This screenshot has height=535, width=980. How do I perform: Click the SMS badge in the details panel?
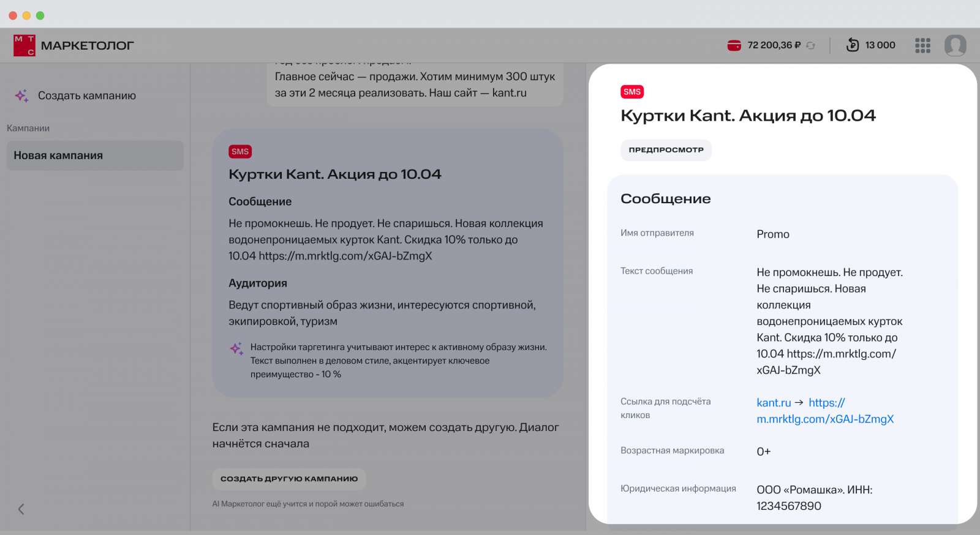click(x=631, y=92)
